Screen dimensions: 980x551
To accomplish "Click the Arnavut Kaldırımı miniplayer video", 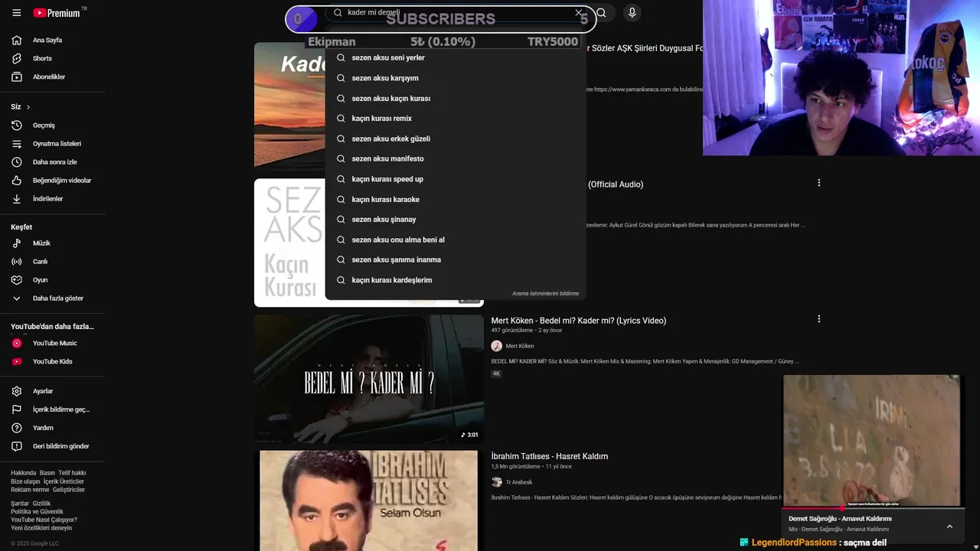I will point(872,440).
